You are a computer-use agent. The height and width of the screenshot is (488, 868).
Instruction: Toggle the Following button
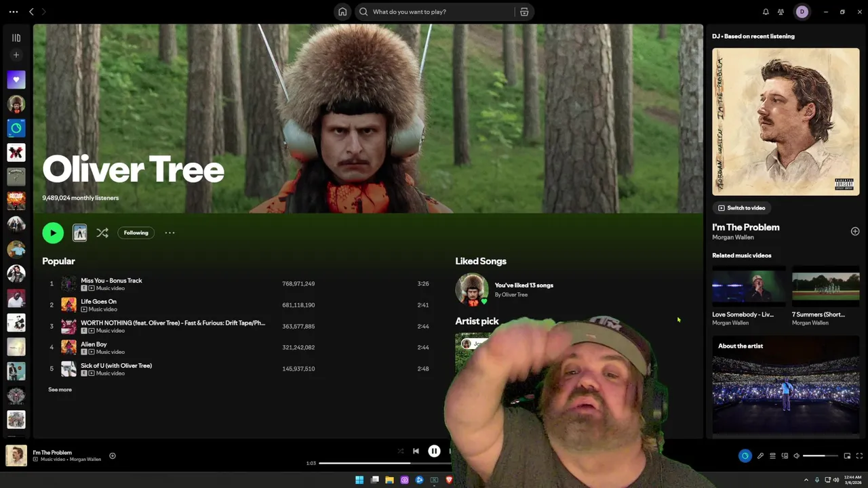[x=136, y=232]
